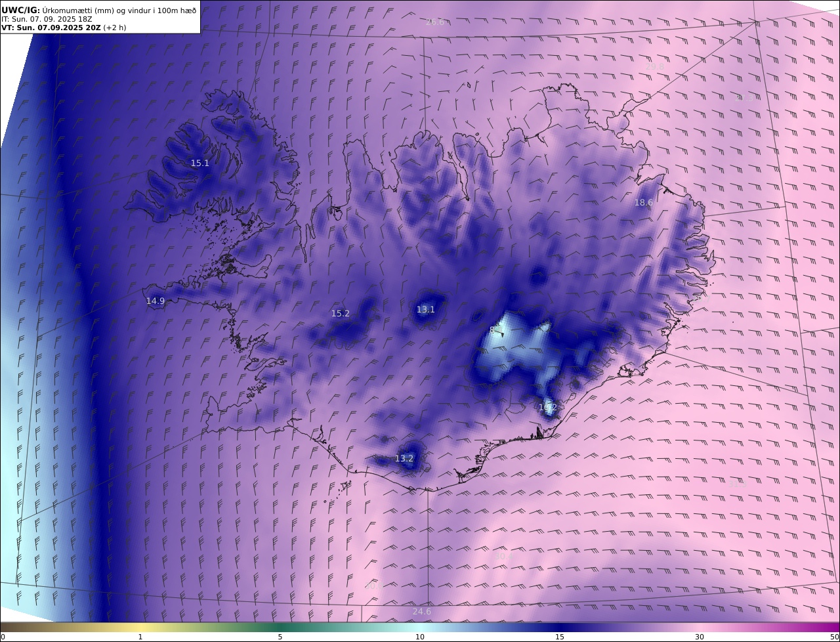Click the colorbar tick labeled 0

[3, 637]
